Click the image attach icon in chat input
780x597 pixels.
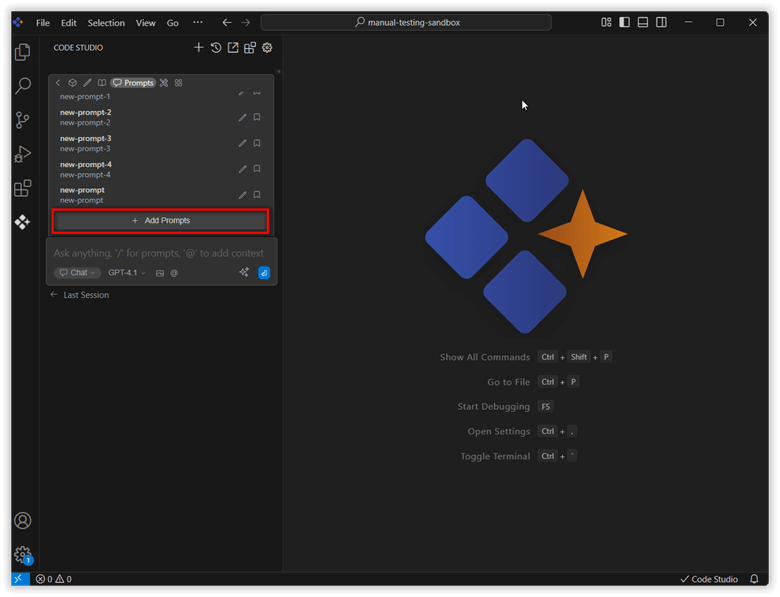(x=159, y=273)
